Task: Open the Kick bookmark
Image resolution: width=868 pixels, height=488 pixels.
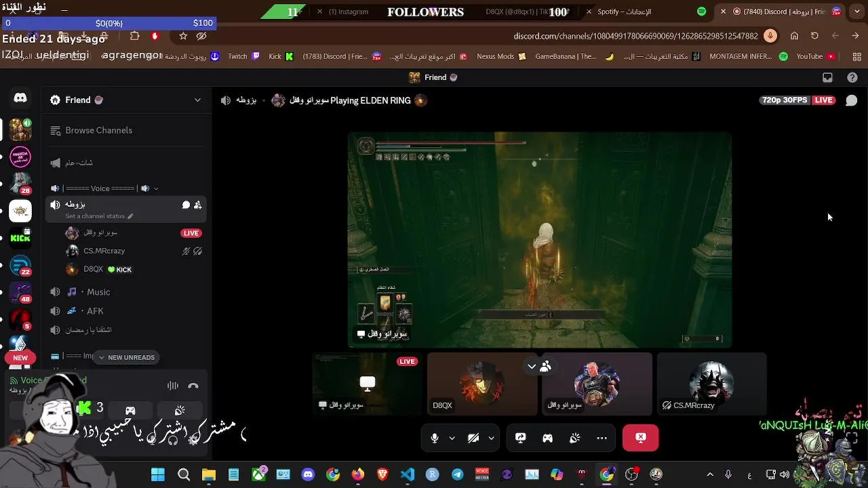Action: [281, 56]
